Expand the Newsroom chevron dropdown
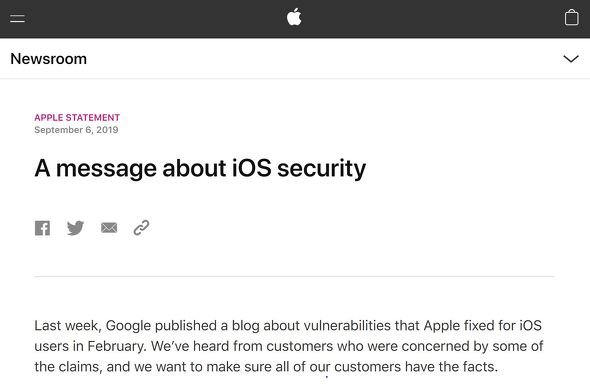This screenshot has height=386, width=590. (x=571, y=59)
